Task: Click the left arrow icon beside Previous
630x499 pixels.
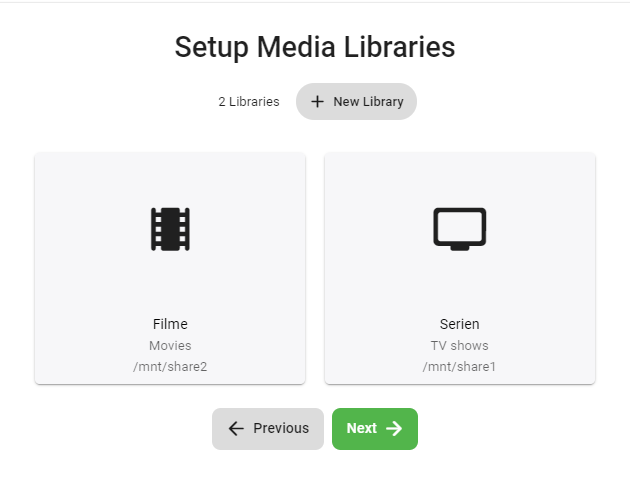Action: click(236, 429)
